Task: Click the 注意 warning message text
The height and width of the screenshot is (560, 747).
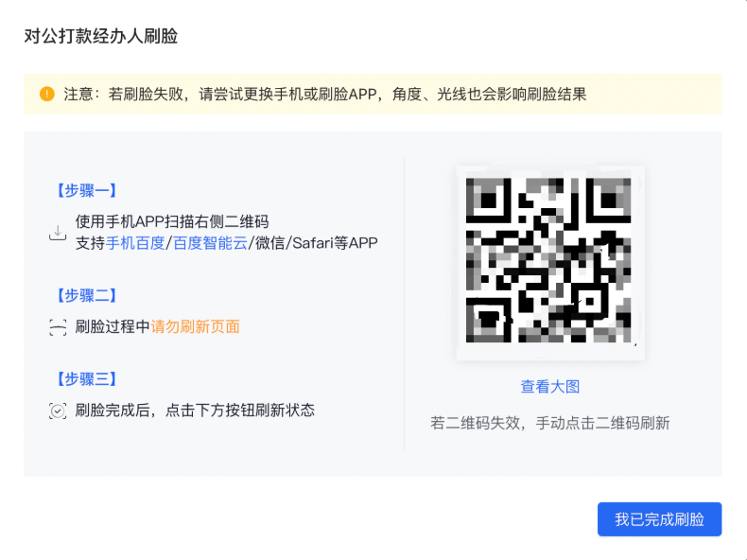Action: click(x=325, y=95)
